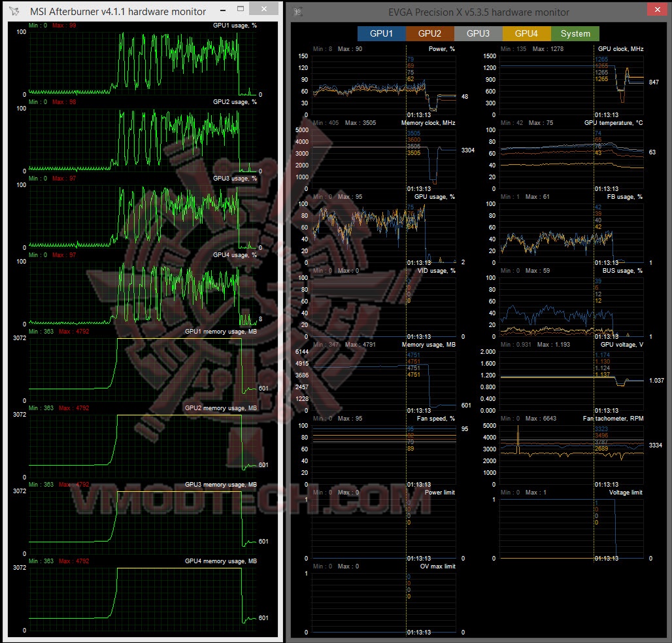
Task: Click the GPU3 usage graph in Afterburner
Action: tap(143, 217)
